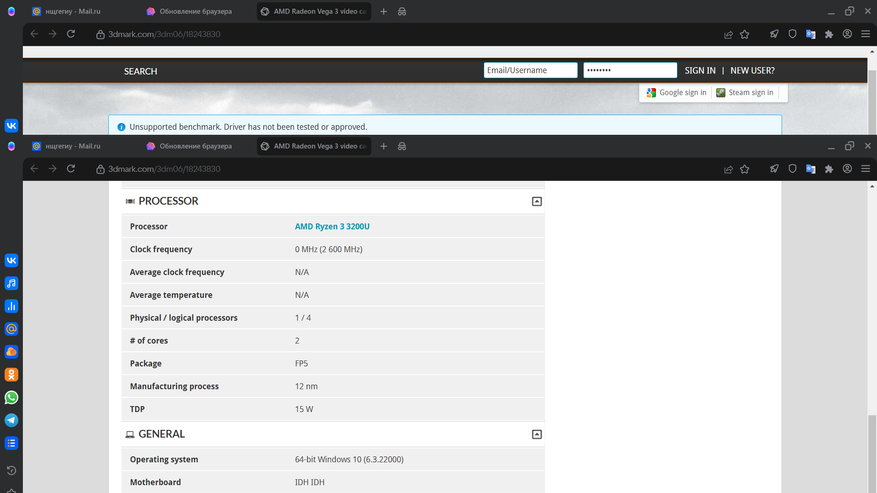Open Telegram from the sidebar
The height and width of the screenshot is (493, 877).
pyautogui.click(x=11, y=420)
